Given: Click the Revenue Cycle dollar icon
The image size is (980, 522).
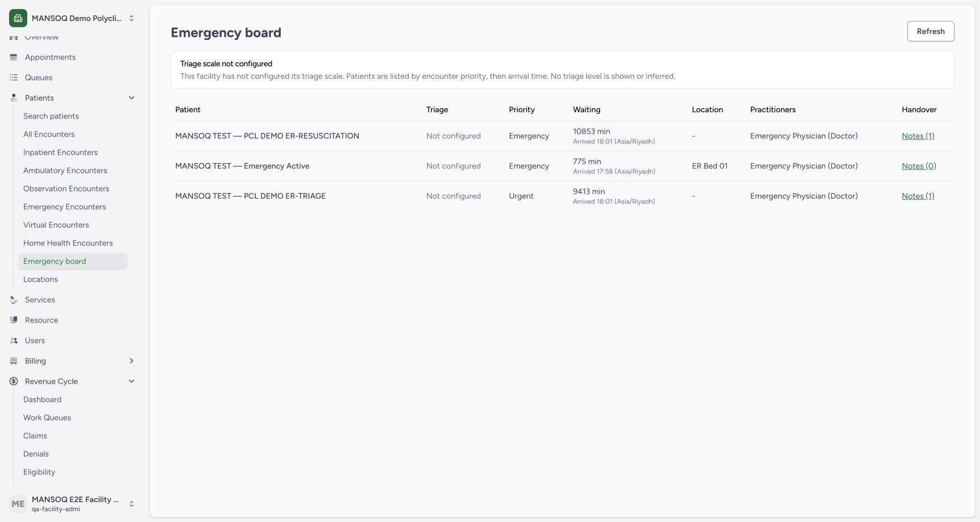Looking at the screenshot, I should (x=14, y=381).
